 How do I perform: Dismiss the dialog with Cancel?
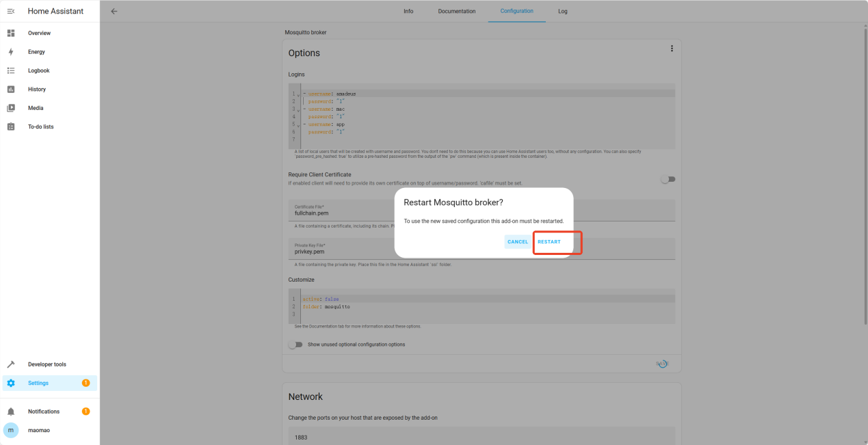point(518,242)
